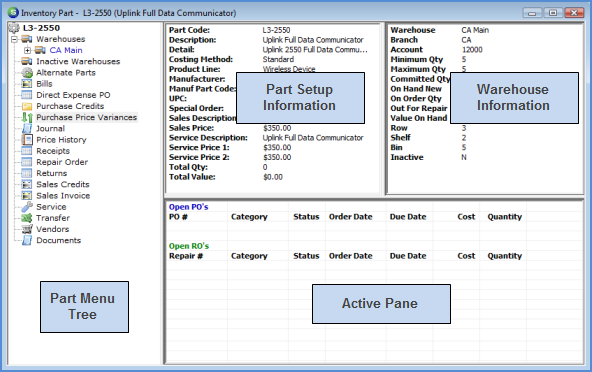
Task: Select the Repair Order tree item
Action: pyautogui.click(x=62, y=162)
